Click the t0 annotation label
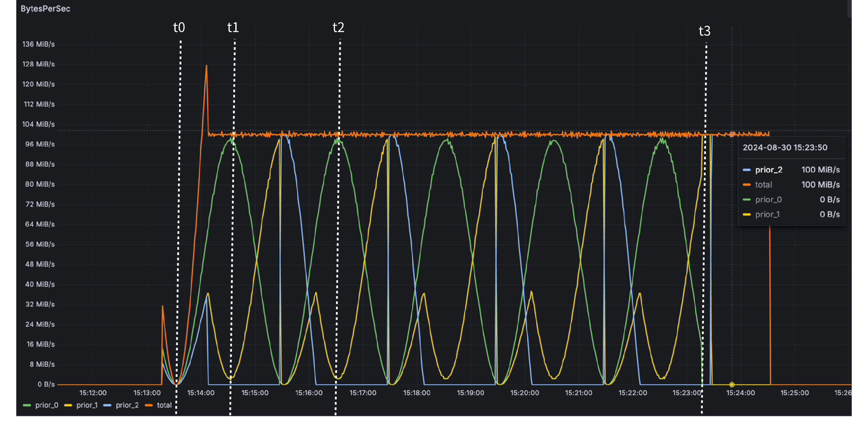Screen dimensions: 868x426 (x=179, y=27)
